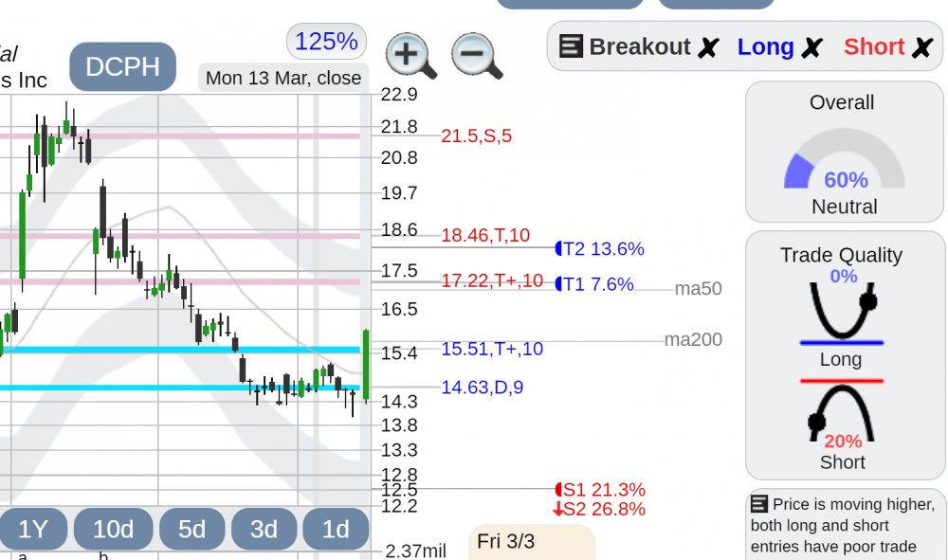Click the ma50 label
Image resolution: width=948 pixels, height=560 pixels.
pyautogui.click(x=699, y=289)
